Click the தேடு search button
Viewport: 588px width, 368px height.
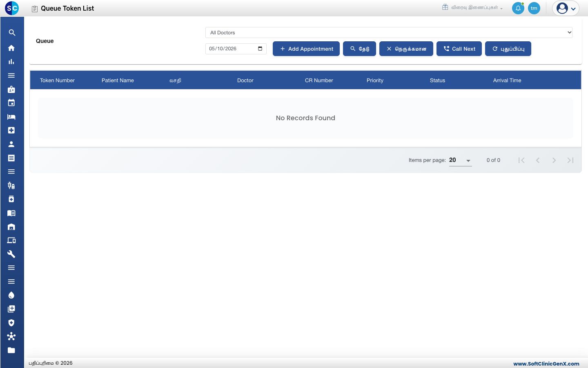[359, 49]
